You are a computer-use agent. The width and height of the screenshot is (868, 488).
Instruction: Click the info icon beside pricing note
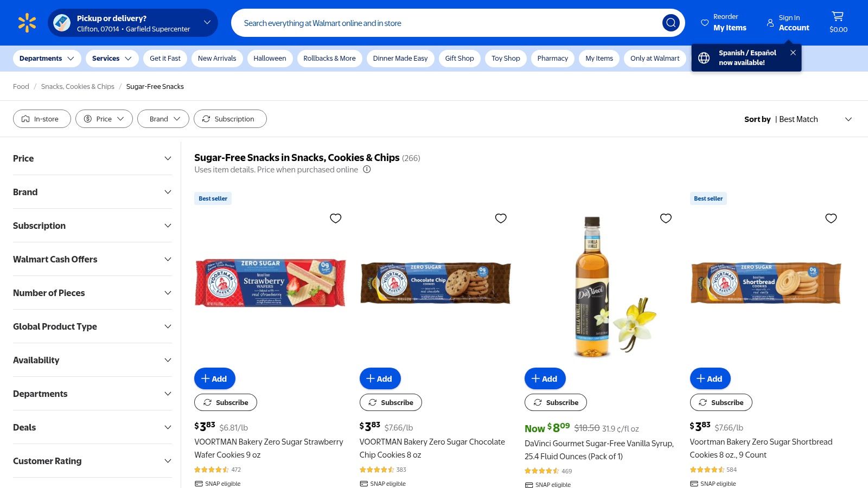[x=367, y=170]
